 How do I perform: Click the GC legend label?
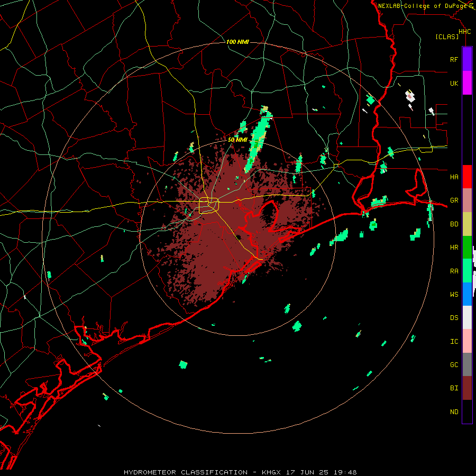(454, 365)
